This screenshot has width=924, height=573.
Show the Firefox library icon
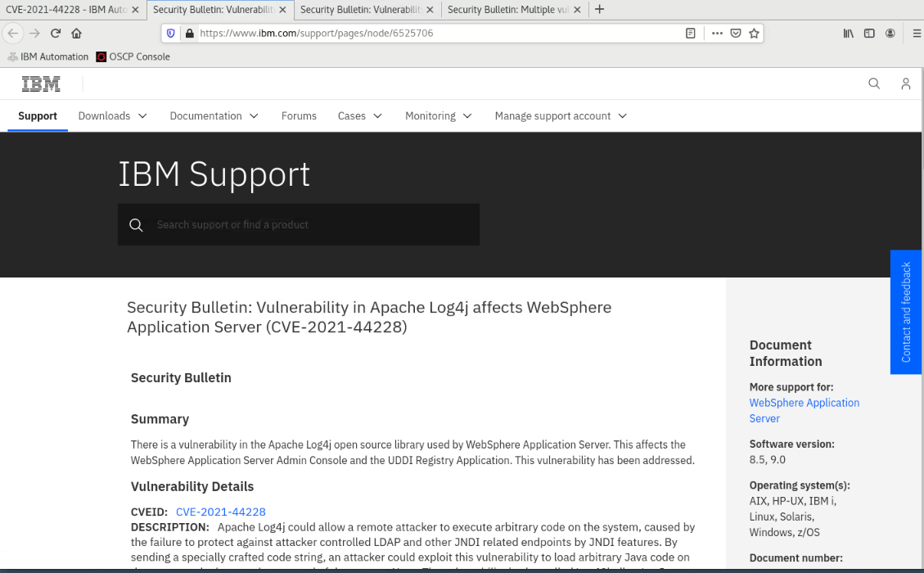click(x=849, y=34)
